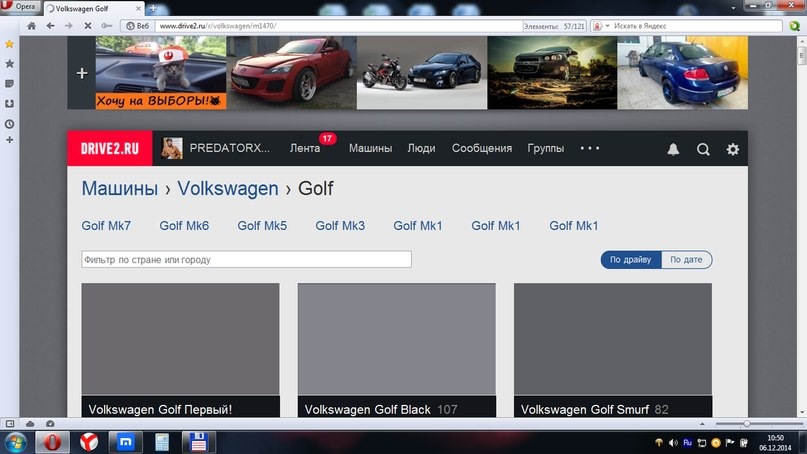
Task: Click the page zoom slider handle
Action: click(x=747, y=424)
